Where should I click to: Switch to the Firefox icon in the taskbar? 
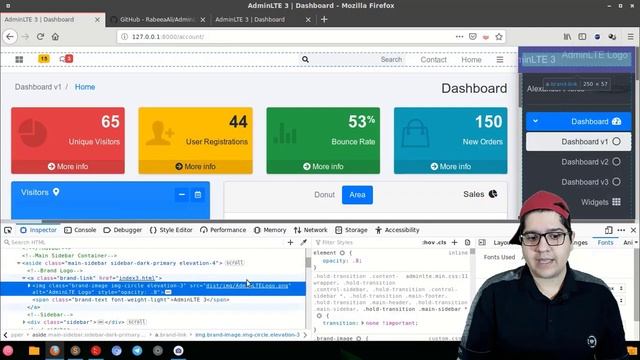point(55,351)
